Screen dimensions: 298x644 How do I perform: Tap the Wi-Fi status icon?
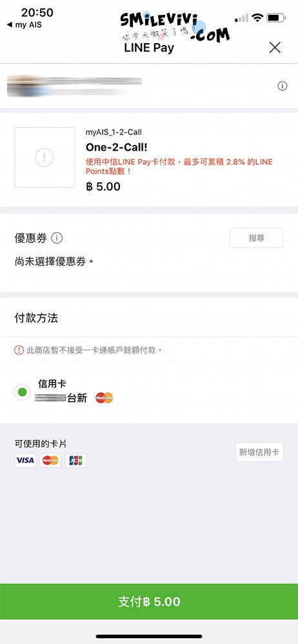click(258, 17)
